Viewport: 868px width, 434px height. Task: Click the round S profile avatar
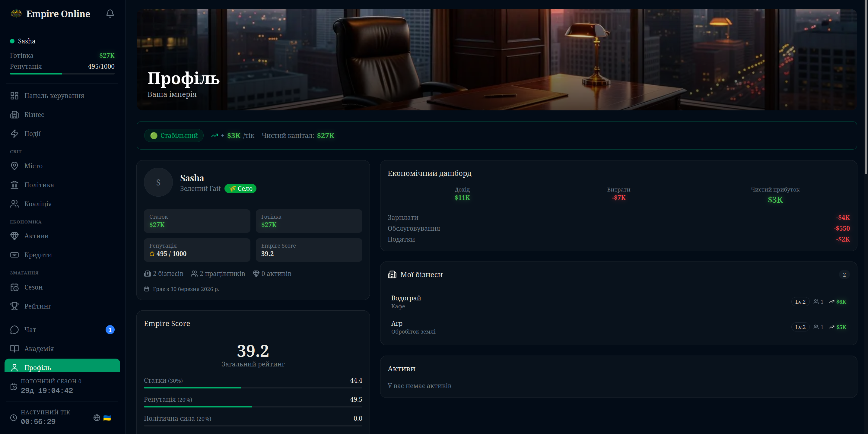pyautogui.click(x=158, y=182)
